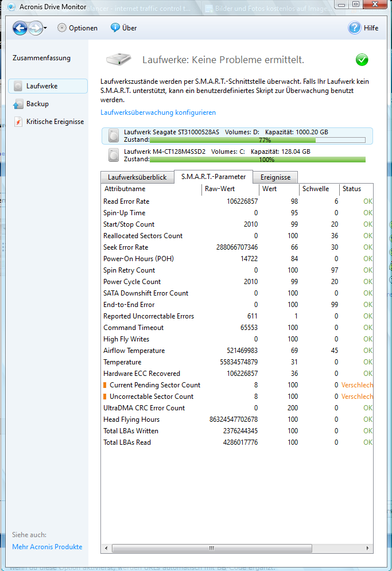Switch to Ereignisse tab

275,177
